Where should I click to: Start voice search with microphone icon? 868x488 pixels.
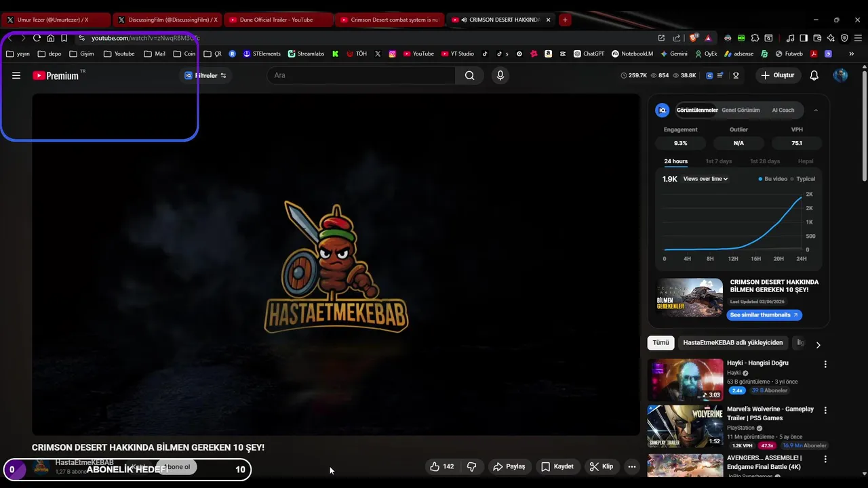point(500,75)
